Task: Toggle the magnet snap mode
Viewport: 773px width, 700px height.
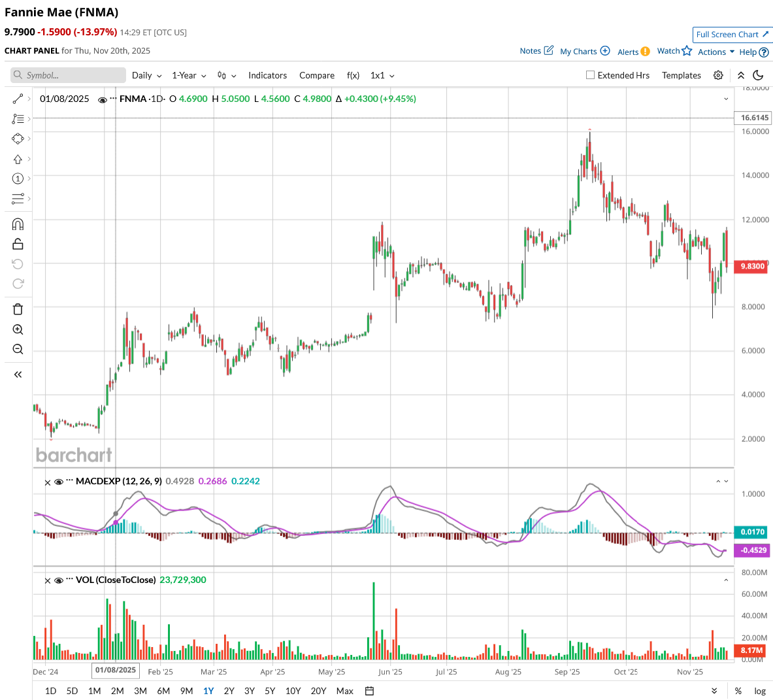Action: tap(18, 224)
